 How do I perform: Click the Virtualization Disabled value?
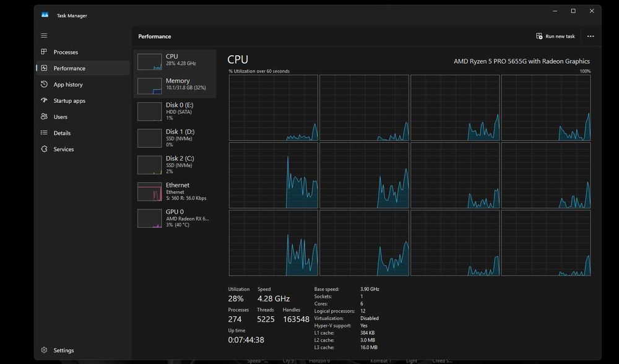point(369,318)
